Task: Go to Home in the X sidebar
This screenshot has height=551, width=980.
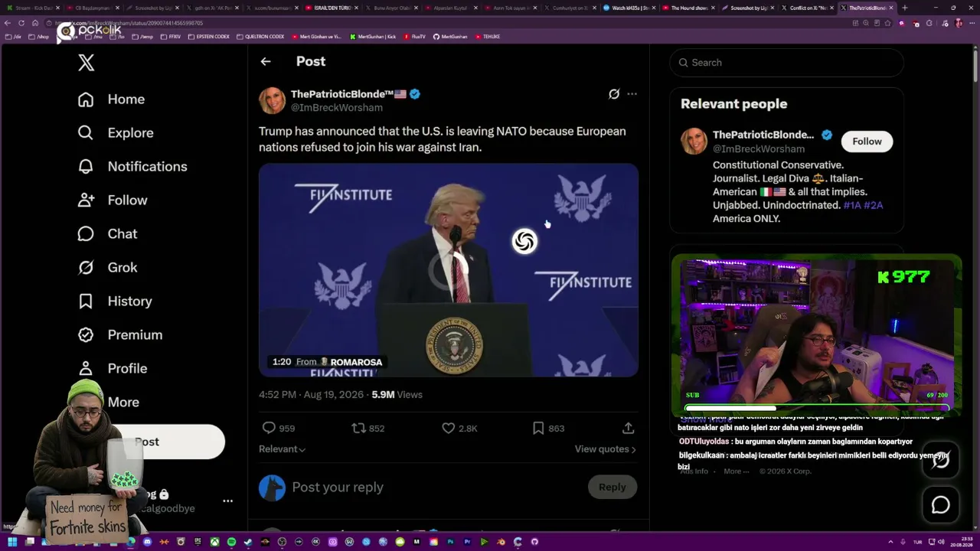Action: tap(111, 99)
